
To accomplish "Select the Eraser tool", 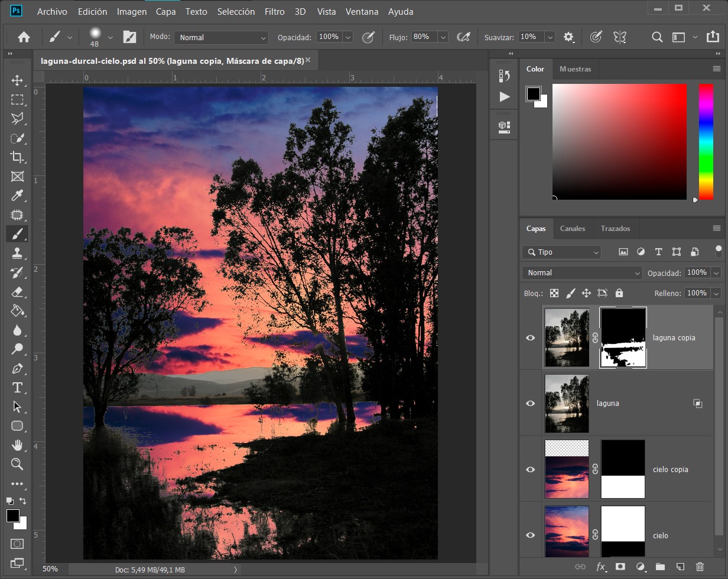I will click(17, 292).
